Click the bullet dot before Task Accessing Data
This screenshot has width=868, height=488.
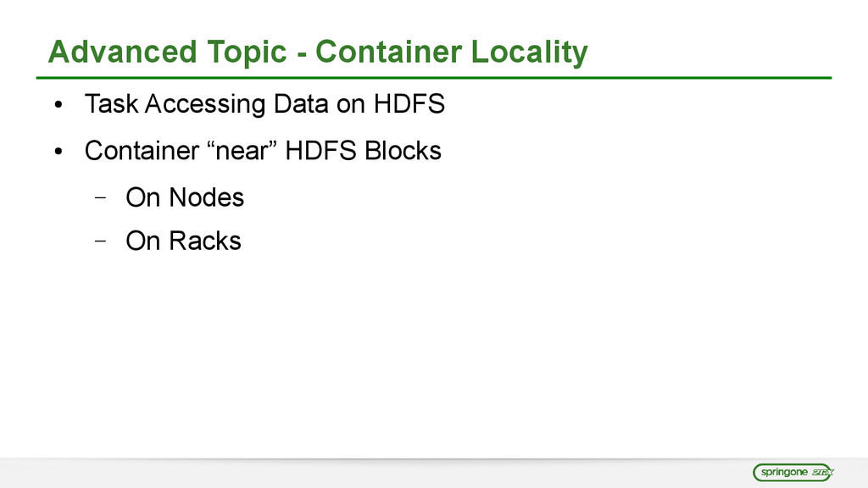57,107
